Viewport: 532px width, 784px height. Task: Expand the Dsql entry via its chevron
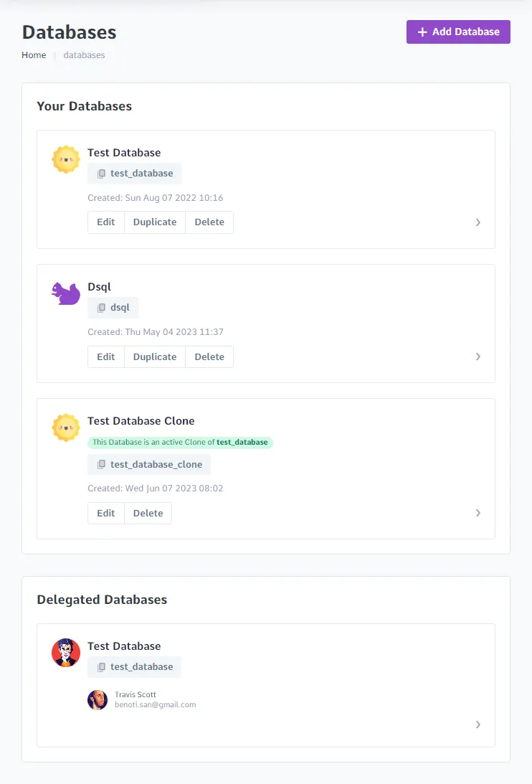click(478, 356)
